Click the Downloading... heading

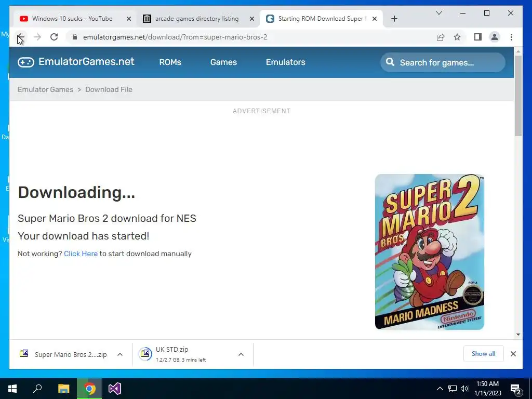click(x=76, y=192)
